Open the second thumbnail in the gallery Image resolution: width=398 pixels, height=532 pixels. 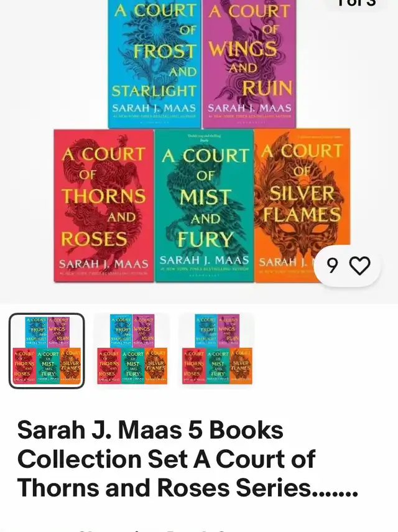pyautogui.click(x=132, y=350)
